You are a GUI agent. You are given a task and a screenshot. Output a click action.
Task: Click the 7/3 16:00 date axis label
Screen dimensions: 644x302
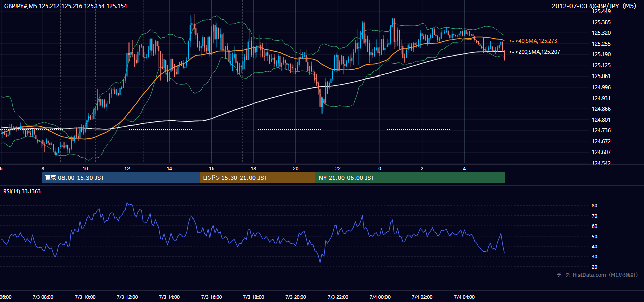[212, 297]
